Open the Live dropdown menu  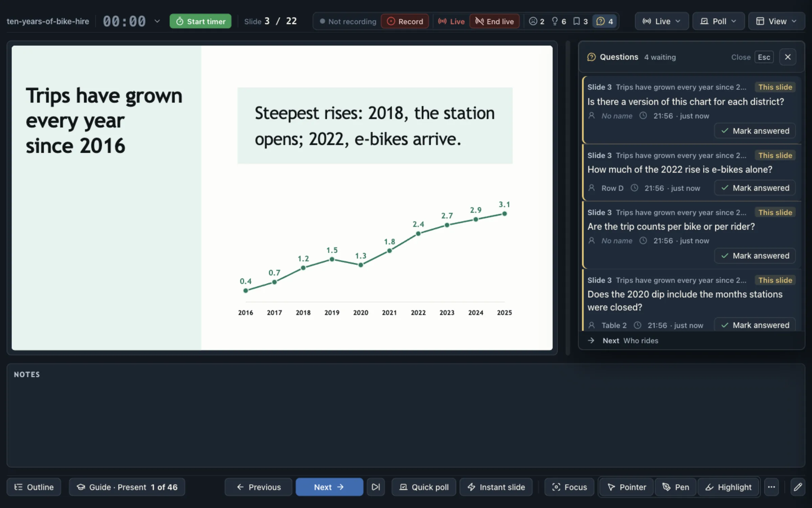[x=661, y=21]
